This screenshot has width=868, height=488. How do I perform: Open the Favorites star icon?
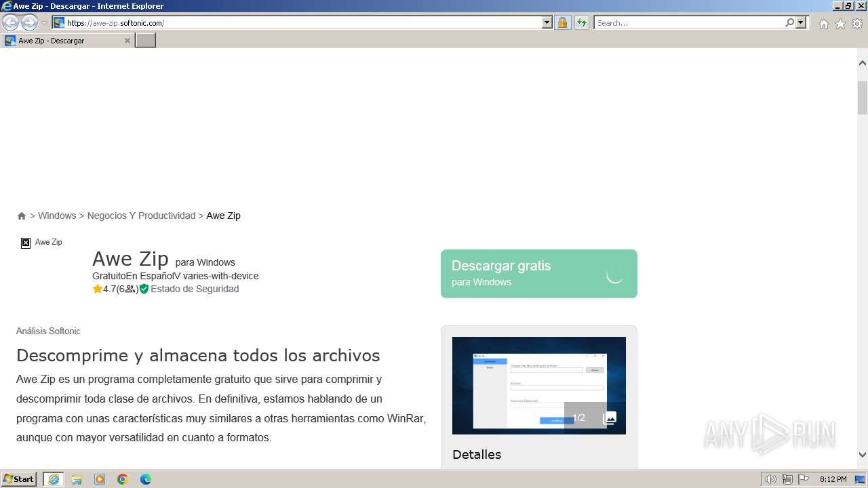tap(840, 24)
